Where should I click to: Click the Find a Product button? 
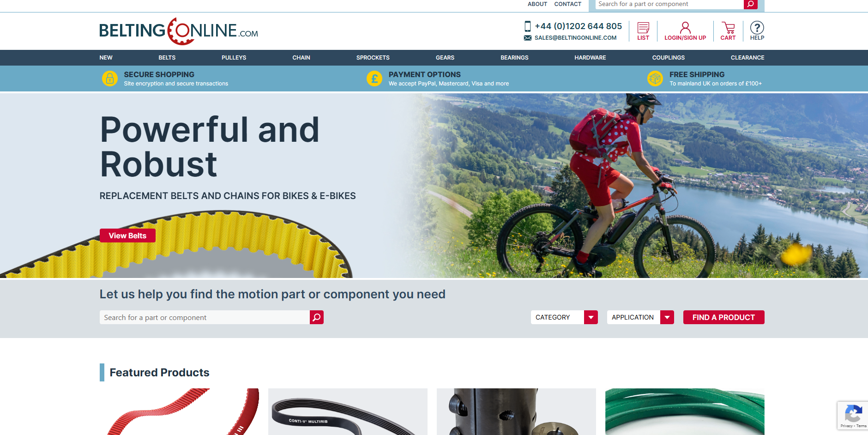tap(723, 317)
